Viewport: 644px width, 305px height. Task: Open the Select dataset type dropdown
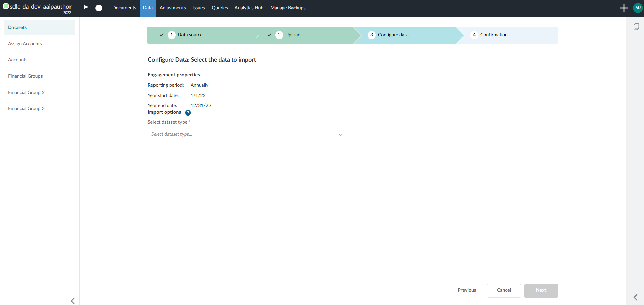pyautogui.click(x=247, y=134)
